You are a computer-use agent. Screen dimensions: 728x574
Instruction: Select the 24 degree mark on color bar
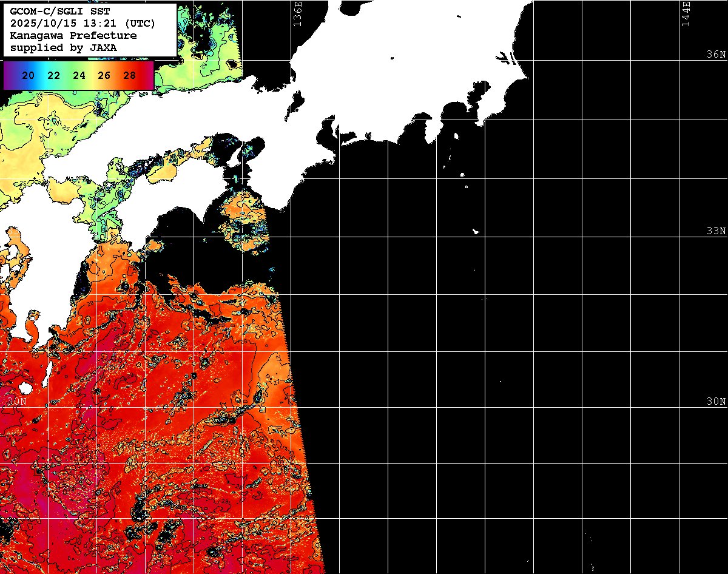coord(79,75)
